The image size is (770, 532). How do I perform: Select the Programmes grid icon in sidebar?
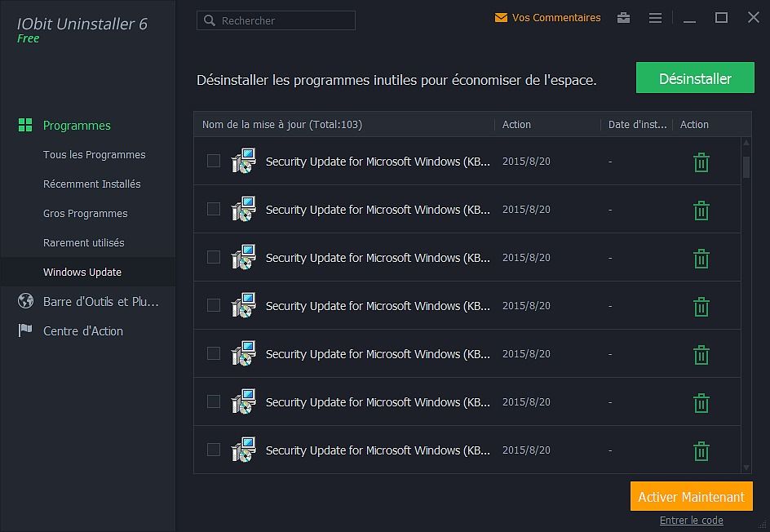25,126
